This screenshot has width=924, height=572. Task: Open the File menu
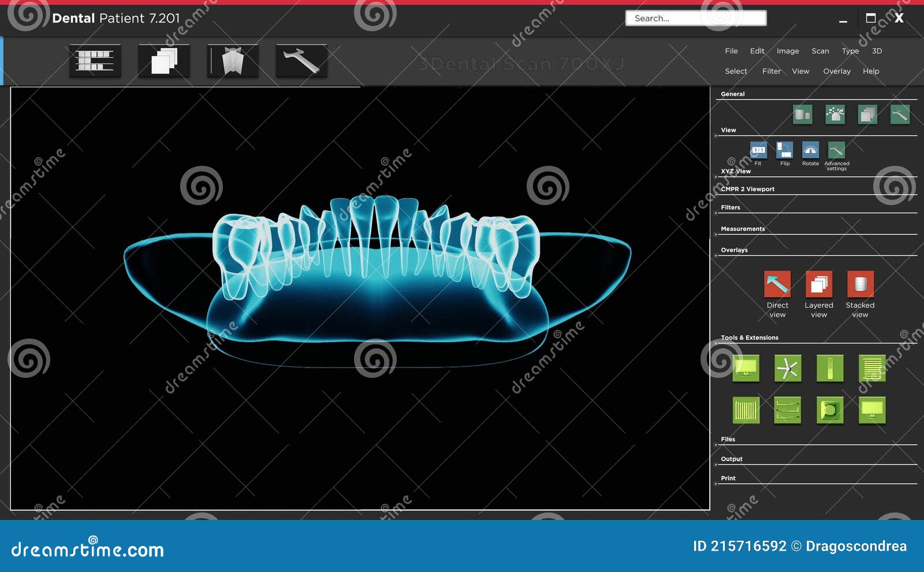tap(731, 51)
